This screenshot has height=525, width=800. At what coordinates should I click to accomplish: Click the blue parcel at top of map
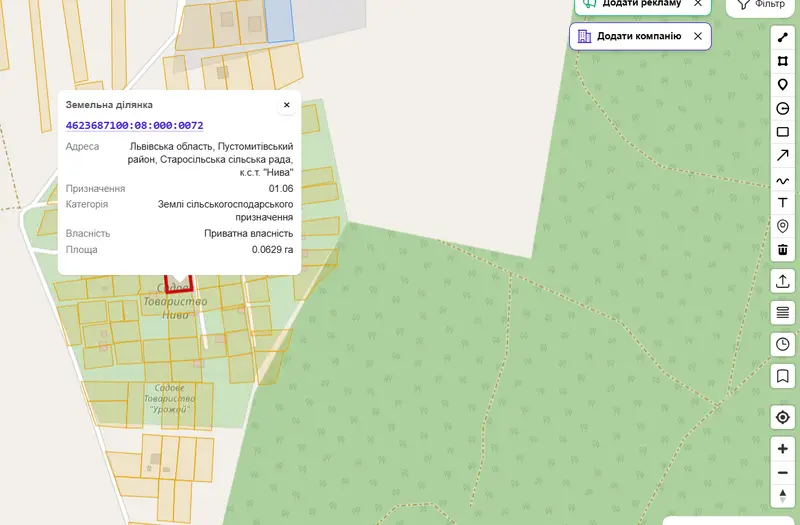tap(279, 20)
